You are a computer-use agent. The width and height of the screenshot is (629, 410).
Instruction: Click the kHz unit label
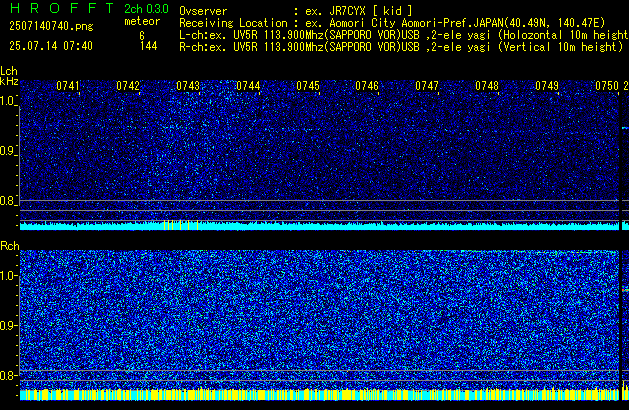tap(9, 81)
